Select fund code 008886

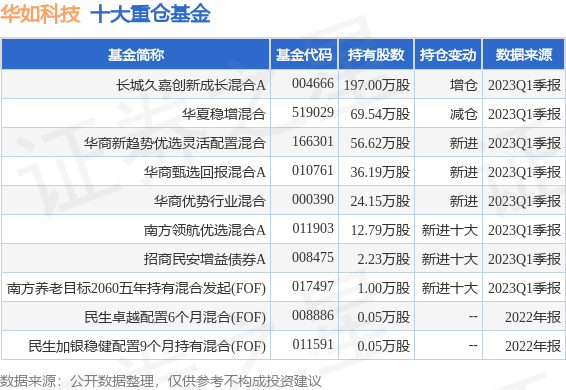[313, 315]
